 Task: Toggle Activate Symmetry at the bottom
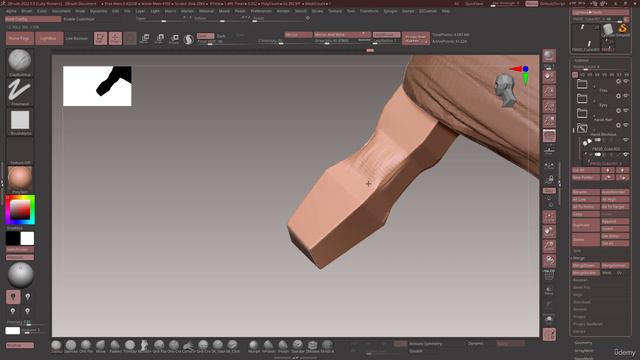(x=425, y=344)
